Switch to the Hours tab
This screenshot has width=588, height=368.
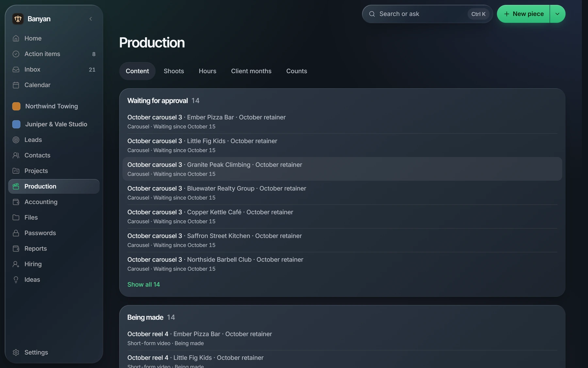point(207,71)
